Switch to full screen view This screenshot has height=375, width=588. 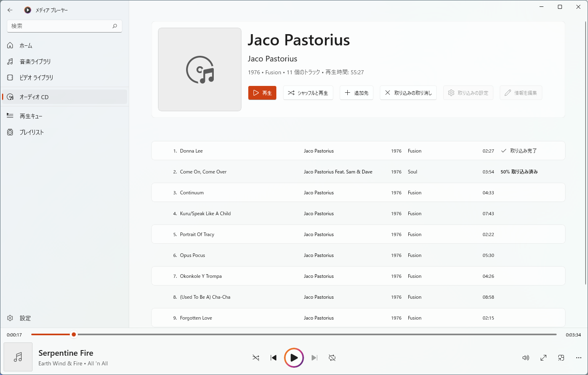[543, 358]
